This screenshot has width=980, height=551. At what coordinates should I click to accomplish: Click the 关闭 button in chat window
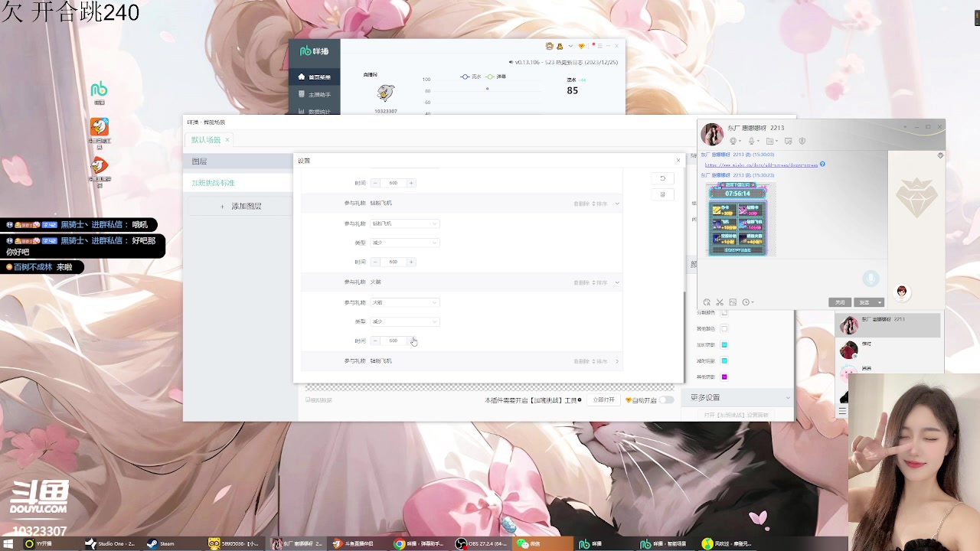tap(840, 302)
